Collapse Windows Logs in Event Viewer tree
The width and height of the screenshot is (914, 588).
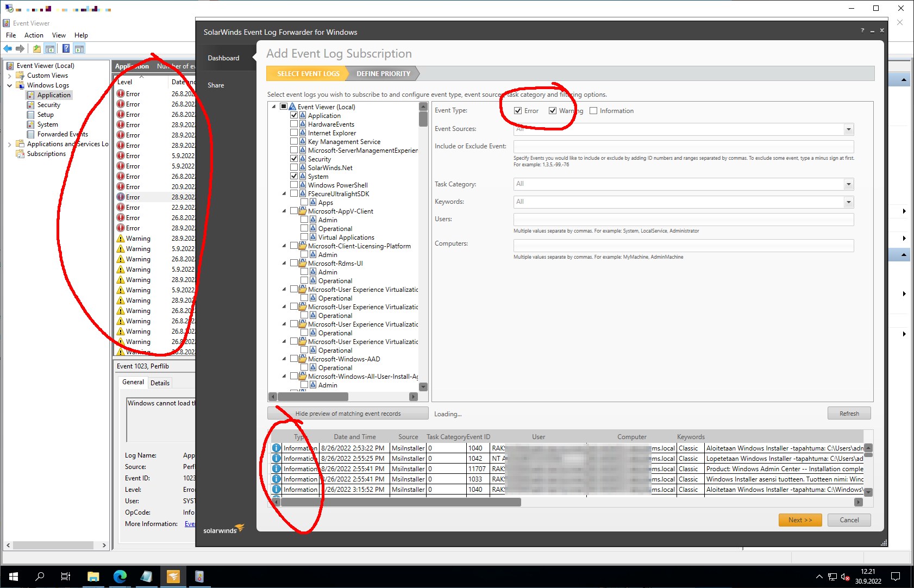[9, 85]
